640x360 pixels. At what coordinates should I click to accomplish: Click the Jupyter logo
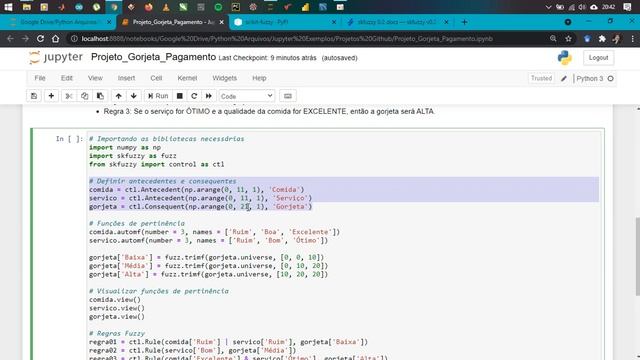point(56,58)
